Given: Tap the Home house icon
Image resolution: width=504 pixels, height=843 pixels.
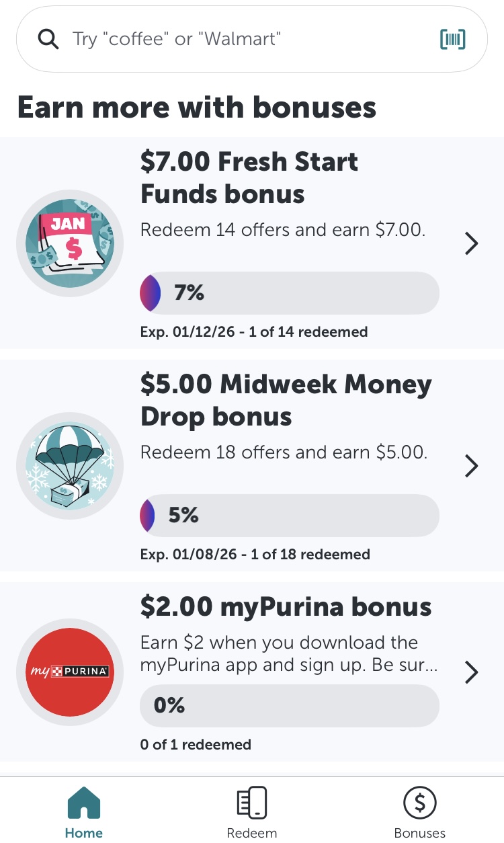Looking at the screenshot, I should click(x=84, y=803).
